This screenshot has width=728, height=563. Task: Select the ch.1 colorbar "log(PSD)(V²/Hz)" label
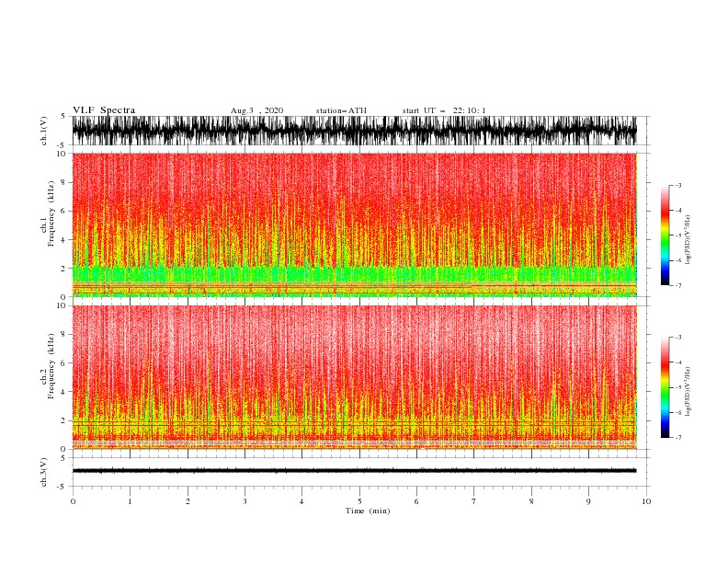pyautogui.click(x=688, y=240)
